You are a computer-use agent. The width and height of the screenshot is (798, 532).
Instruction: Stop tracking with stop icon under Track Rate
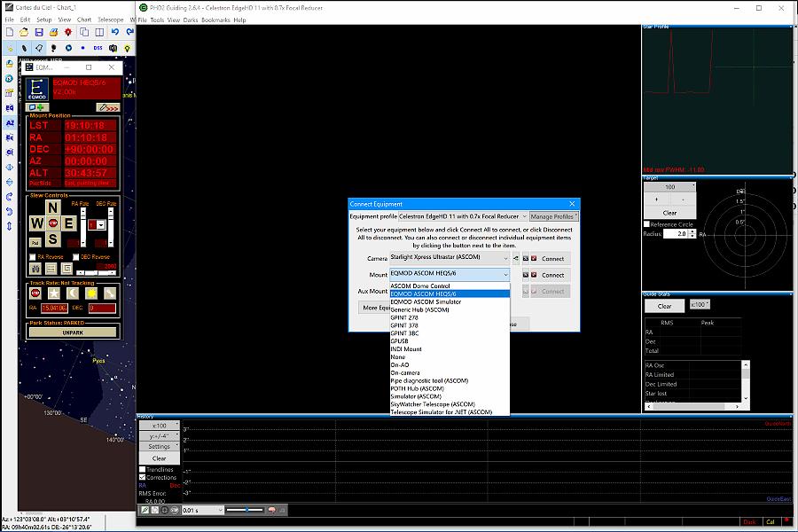(x=35, y=293)
